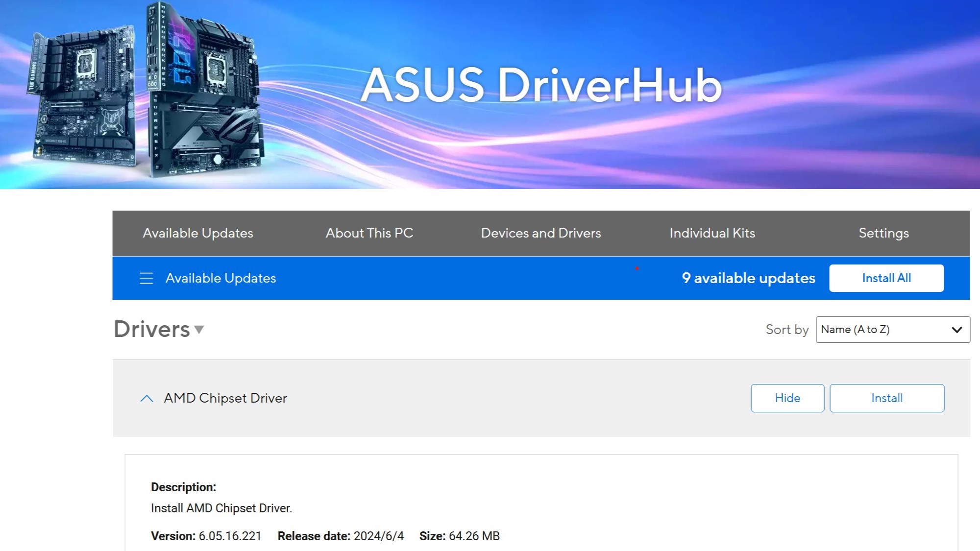
Task: Select the AMD Chipset Driver name
Action: 225,398
